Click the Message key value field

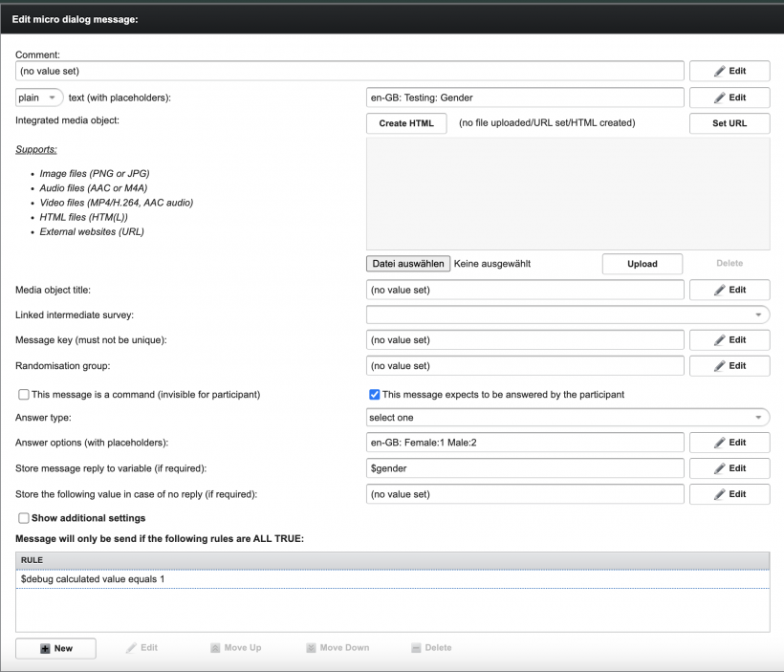pos(525,340)
